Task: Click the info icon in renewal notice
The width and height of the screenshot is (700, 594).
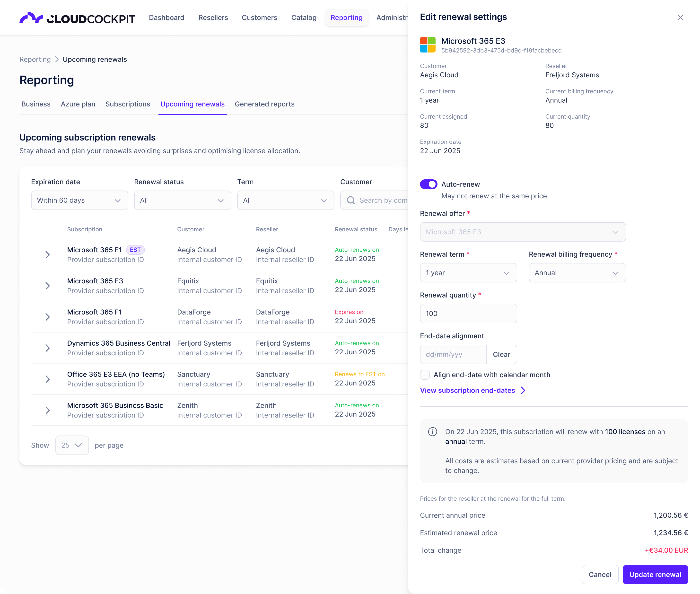Action: (x=432, y=432)
